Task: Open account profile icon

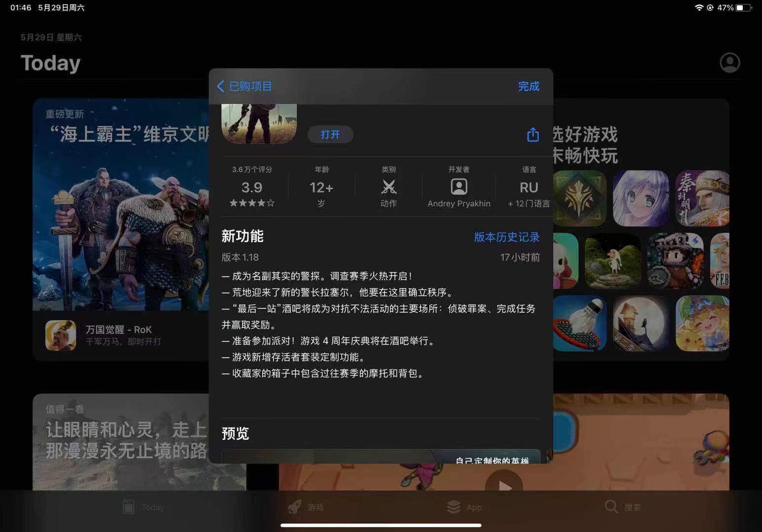Action: pos(730,63)
